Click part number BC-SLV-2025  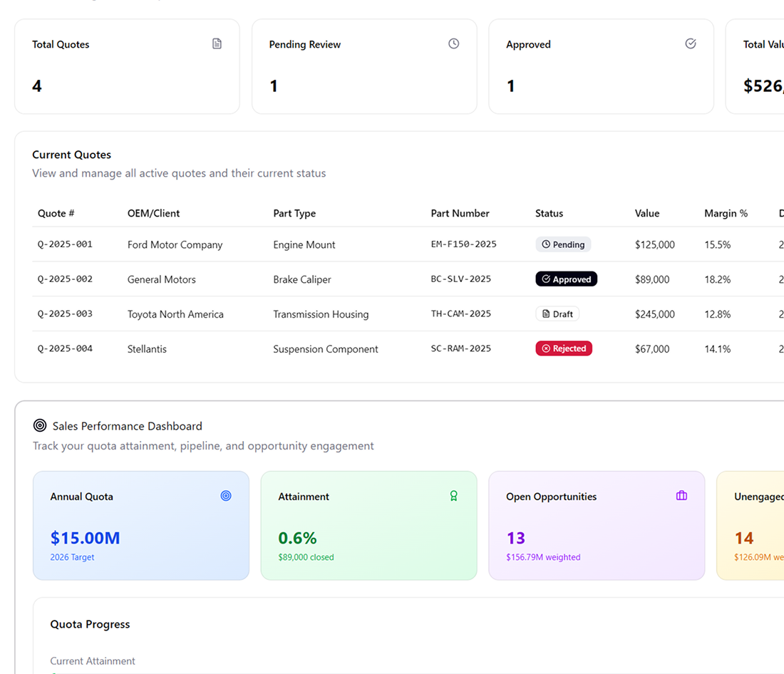click(461, 279)
